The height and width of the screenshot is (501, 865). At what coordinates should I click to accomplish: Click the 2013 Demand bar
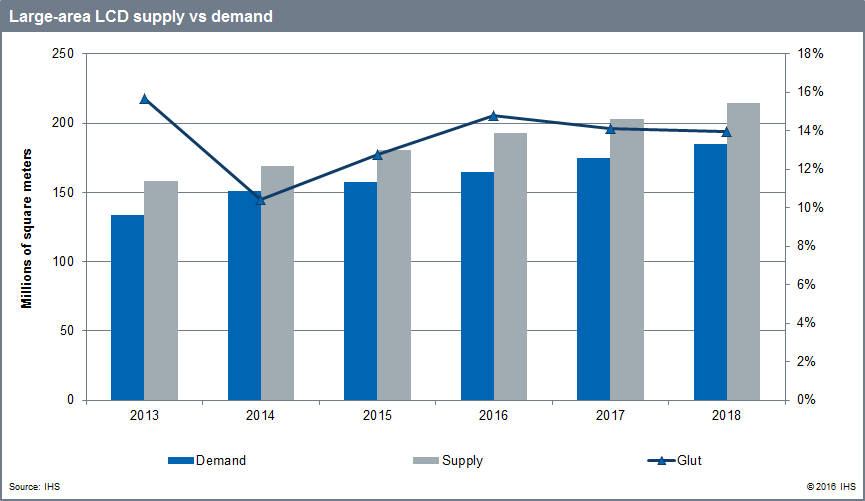(x=127, y=307)
